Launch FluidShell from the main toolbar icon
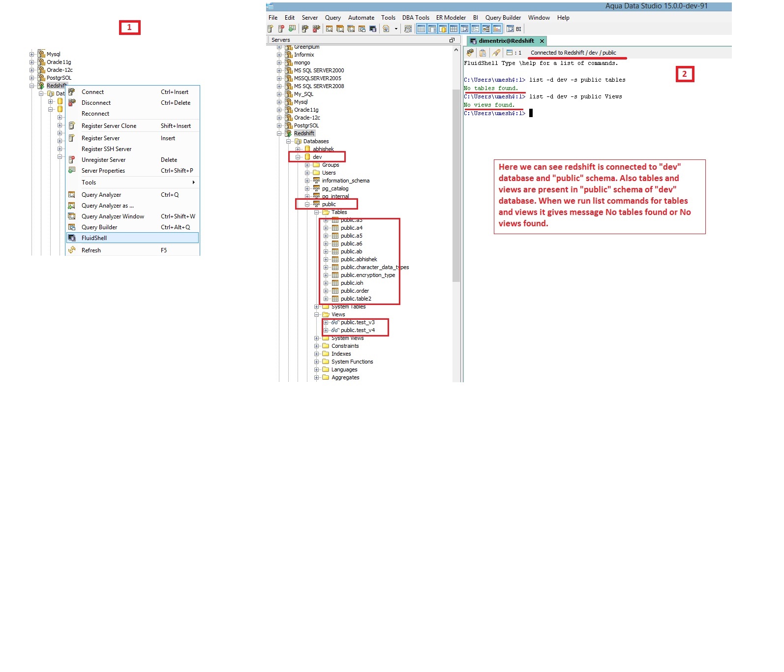 pyautogui.click(x=373, y=29)
